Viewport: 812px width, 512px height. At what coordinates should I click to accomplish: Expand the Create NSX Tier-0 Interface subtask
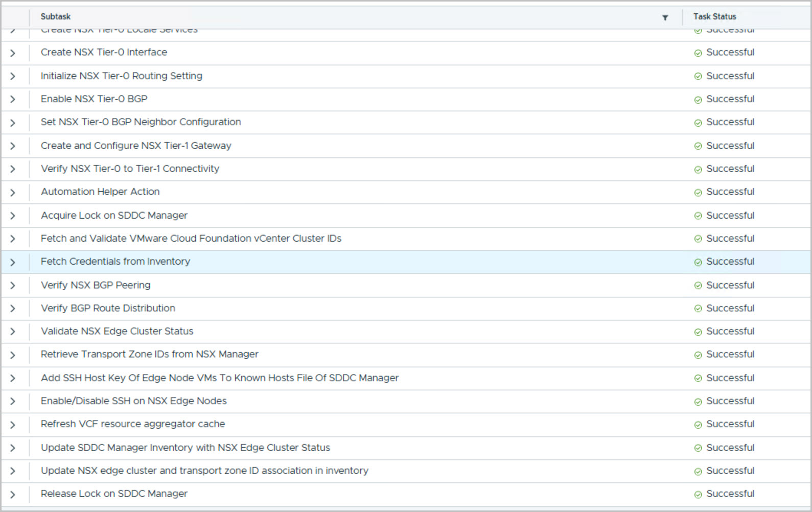13,53
